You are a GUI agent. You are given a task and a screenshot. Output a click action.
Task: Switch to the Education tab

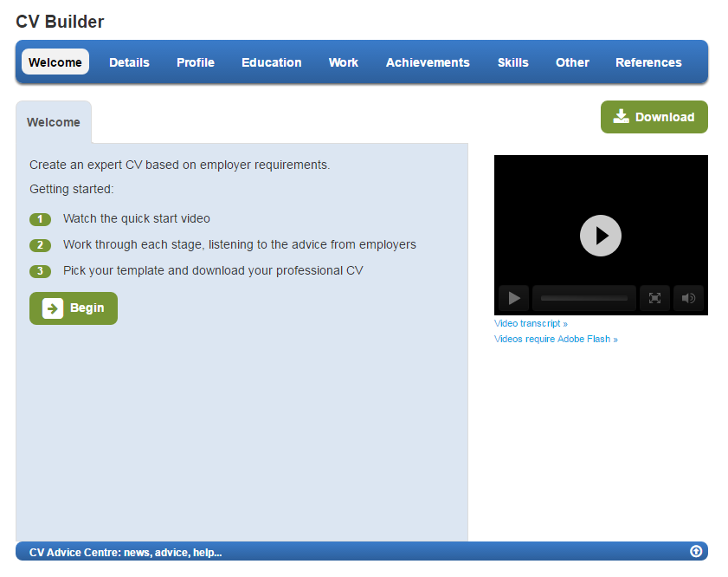(x=272, y=62)
